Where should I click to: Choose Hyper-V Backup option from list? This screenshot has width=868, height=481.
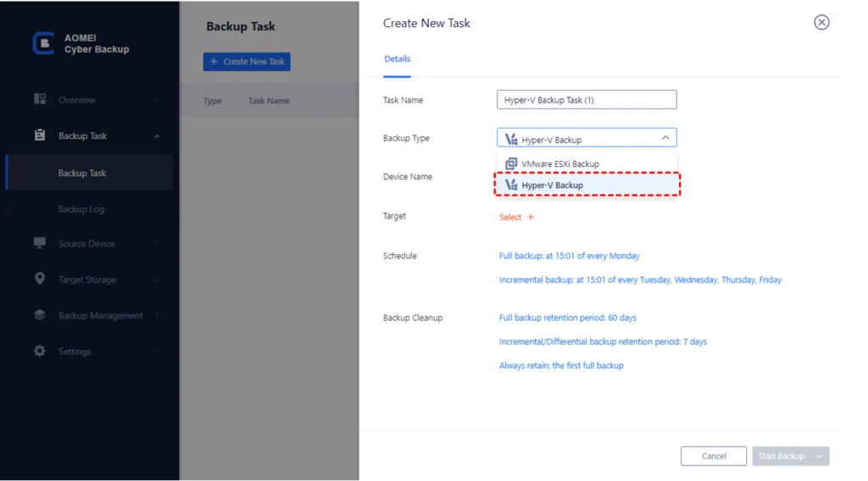[552, 185]
